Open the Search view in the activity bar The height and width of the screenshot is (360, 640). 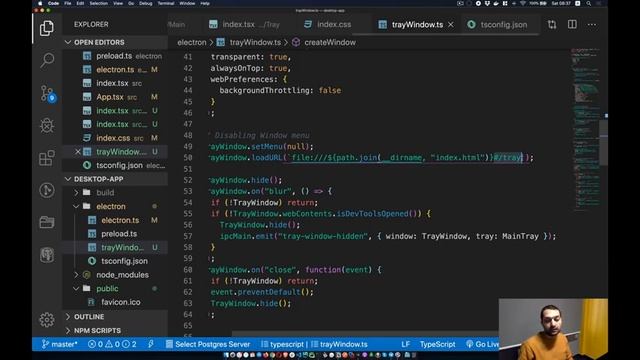[47, 60]
